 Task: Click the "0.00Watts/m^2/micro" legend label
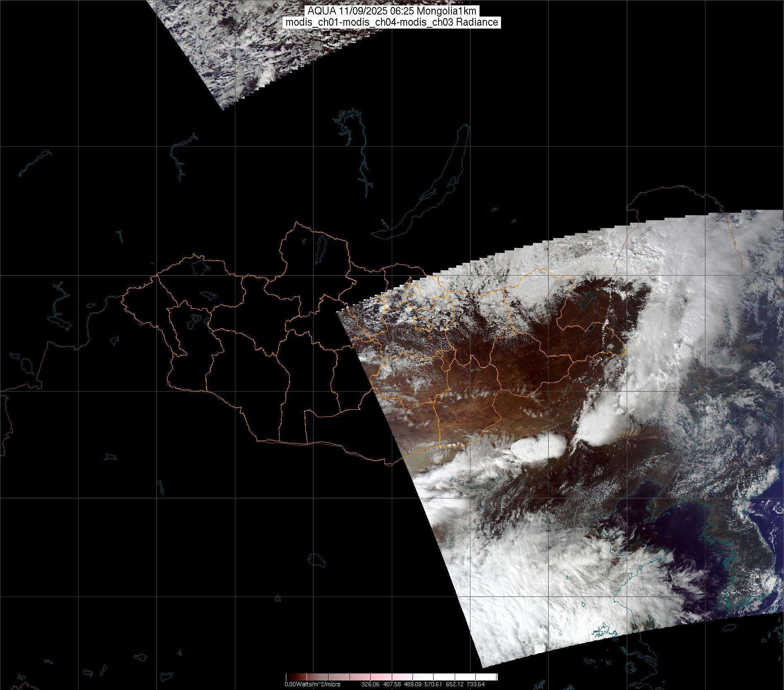click(312, 684)
